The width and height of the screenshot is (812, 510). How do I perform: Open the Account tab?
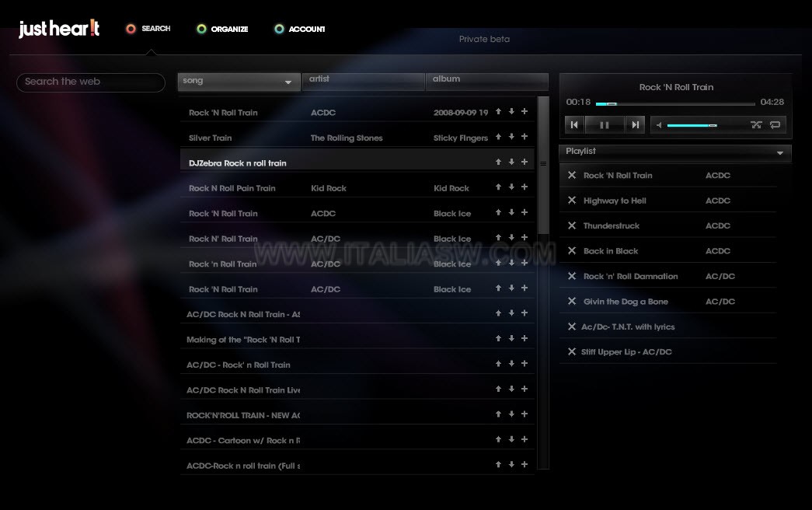click(300, 29)
